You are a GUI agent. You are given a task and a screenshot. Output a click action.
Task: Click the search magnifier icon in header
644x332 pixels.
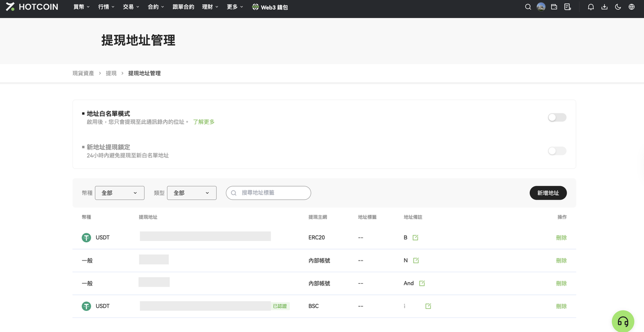click(528, 7)
